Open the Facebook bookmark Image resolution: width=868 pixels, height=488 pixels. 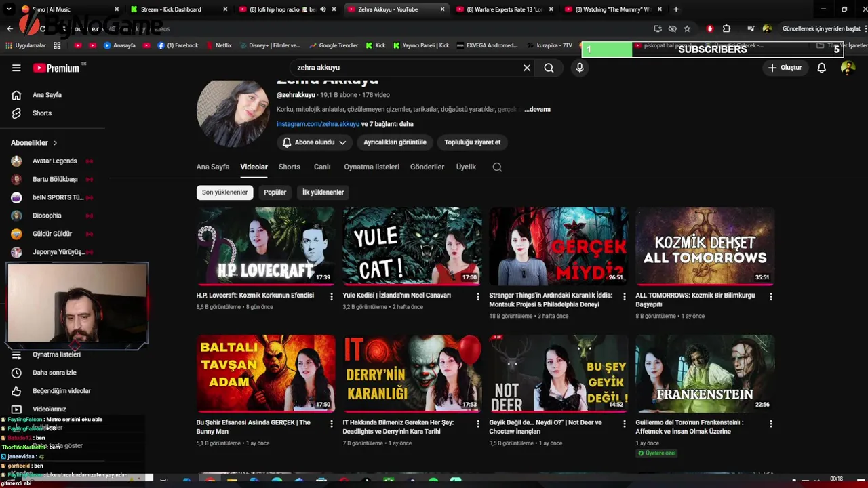coord(178,45)
